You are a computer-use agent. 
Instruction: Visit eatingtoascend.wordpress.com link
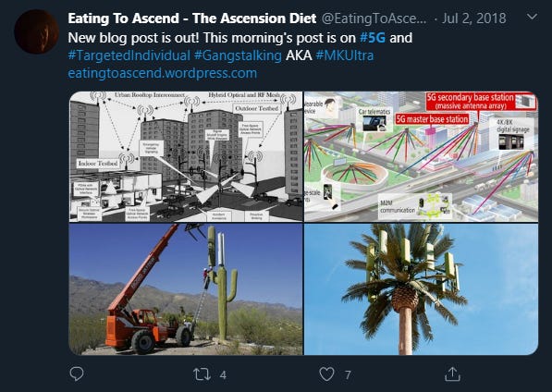pyautogui.click(x=163, y=73)
